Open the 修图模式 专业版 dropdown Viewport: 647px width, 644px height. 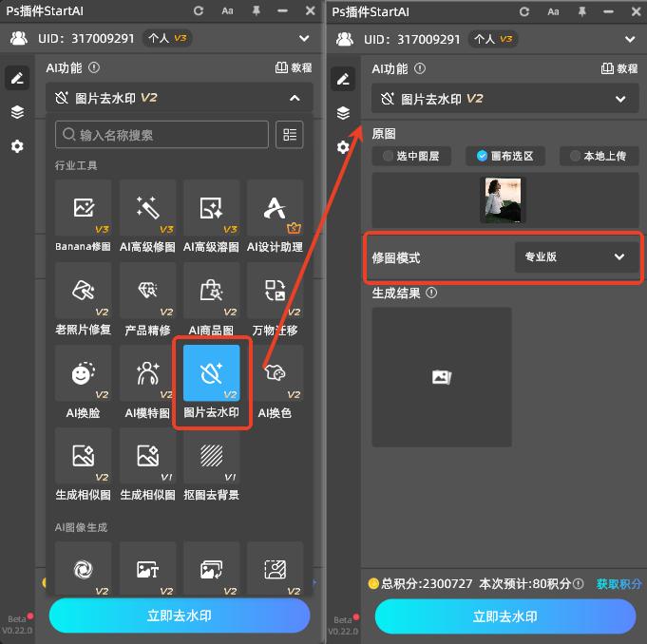pos(576,256)
